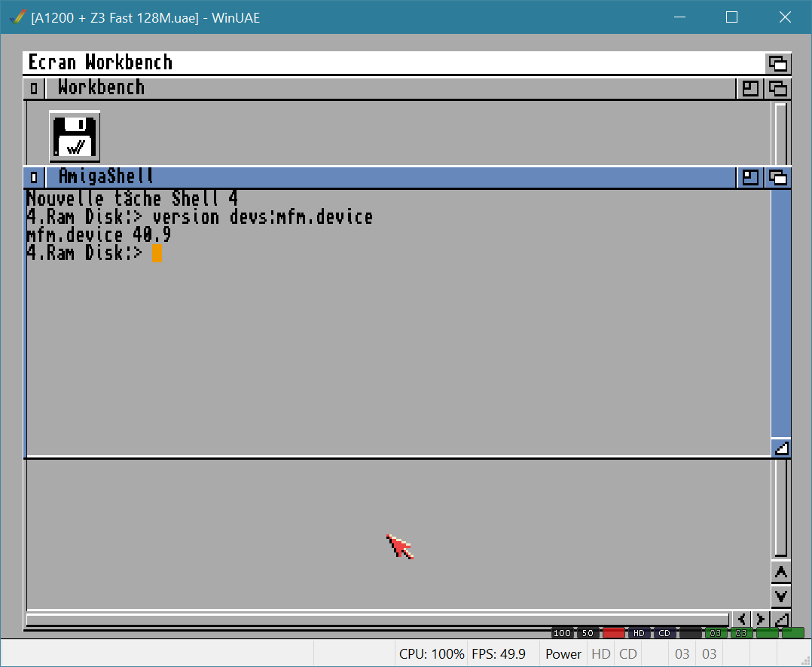The width and height of the screenshot is (812, 667).
Task: Click the AmigaShell title bar
Action: coord(391,178)
